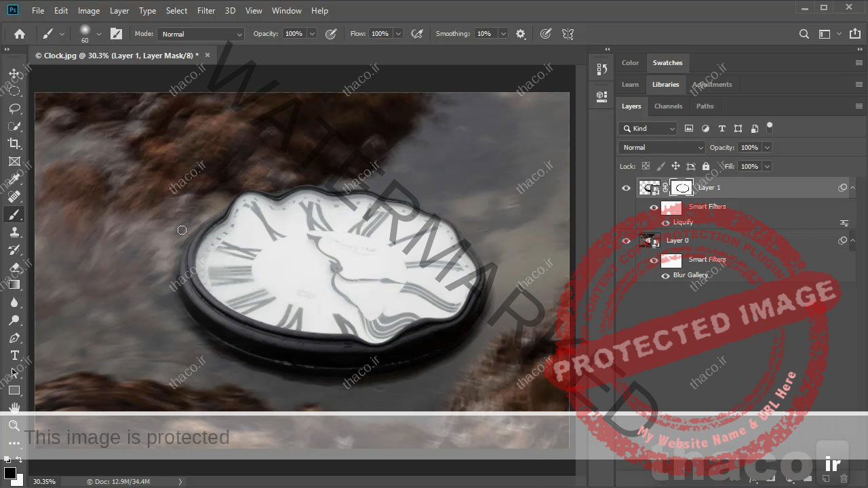Close the Clock.jpg document tab
The width and height of the screenshot is (868, 488).
208,56
